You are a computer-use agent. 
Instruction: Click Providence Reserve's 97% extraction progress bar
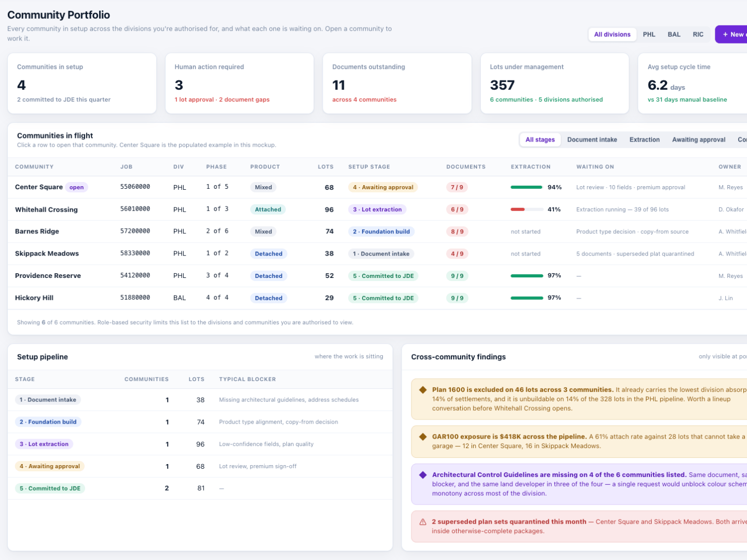pyautogui.click(x=527, y=276)
